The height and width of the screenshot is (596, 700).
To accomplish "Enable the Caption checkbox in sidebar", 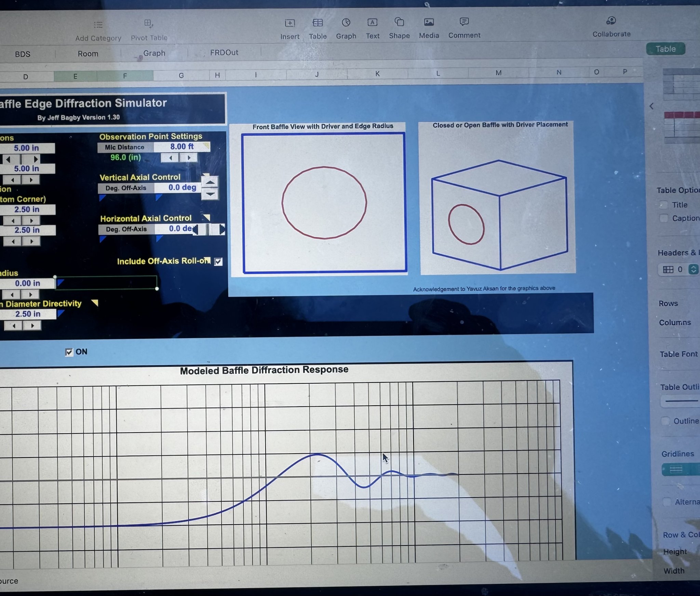I will pos(663,218).
